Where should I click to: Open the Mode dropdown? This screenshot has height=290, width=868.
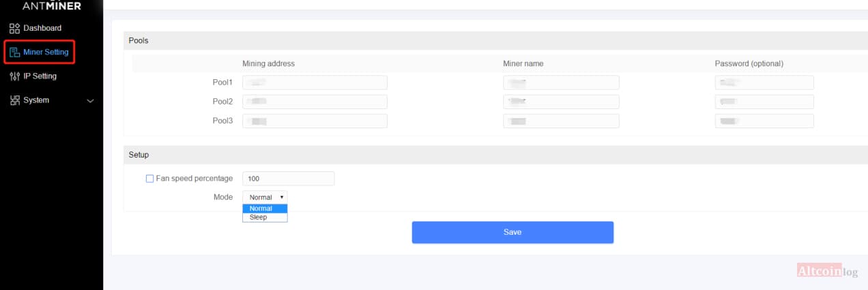pos(265,197)
